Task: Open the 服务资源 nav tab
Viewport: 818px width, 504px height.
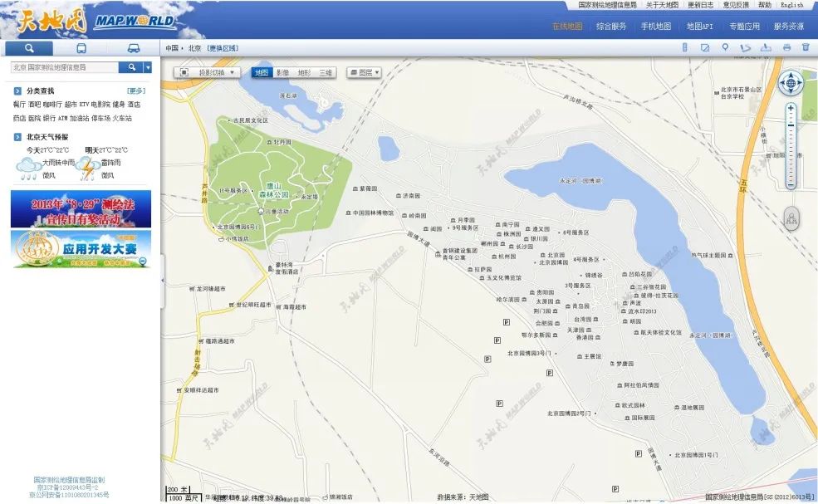Action: click(789, 26)
